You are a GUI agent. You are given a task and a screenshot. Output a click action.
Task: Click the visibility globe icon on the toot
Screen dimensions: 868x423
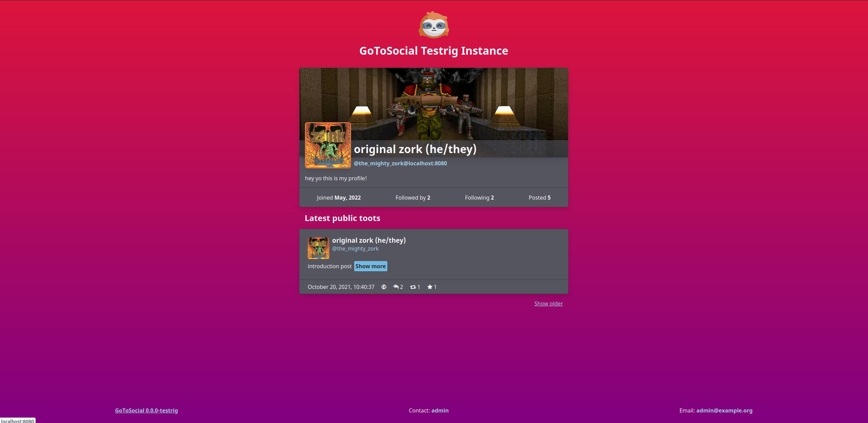click(383, 287)
